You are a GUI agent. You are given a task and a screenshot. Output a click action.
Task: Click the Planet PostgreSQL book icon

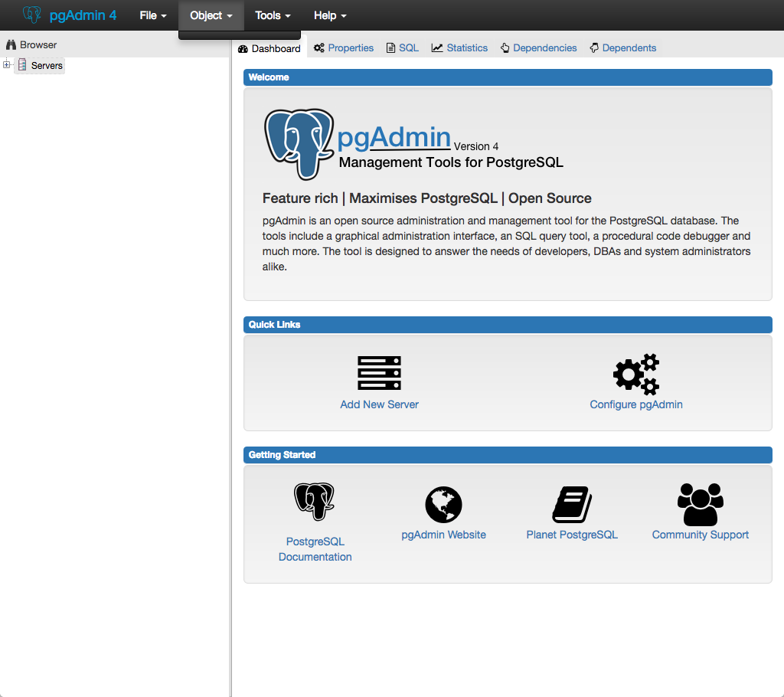[x=572, y=505]
